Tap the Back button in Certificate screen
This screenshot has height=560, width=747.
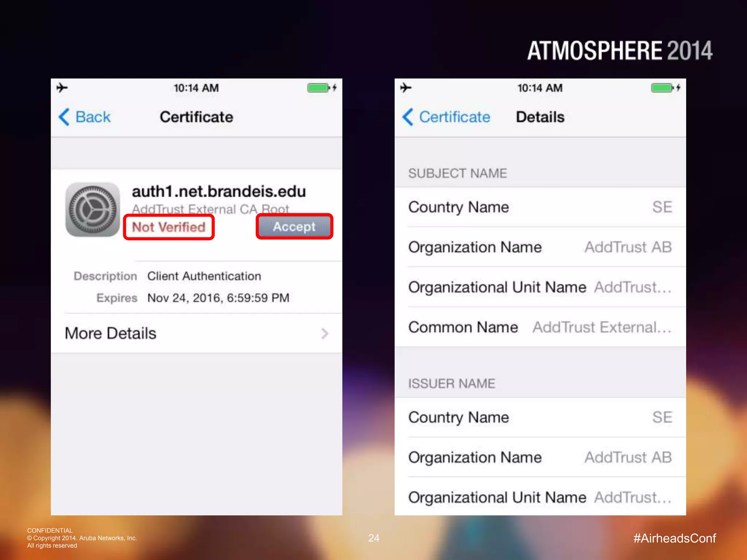pyautogui.click(x=84, y=117)
